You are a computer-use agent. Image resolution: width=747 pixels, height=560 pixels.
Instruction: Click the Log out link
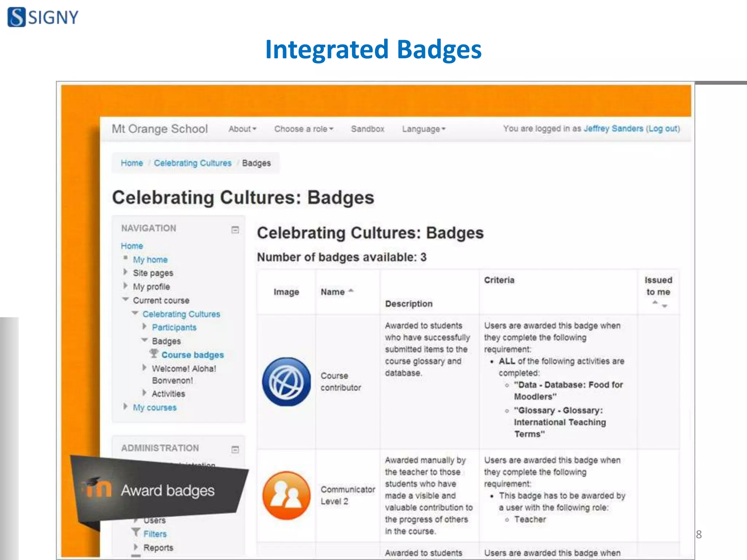pyautogui.click(x=664, y=128)
